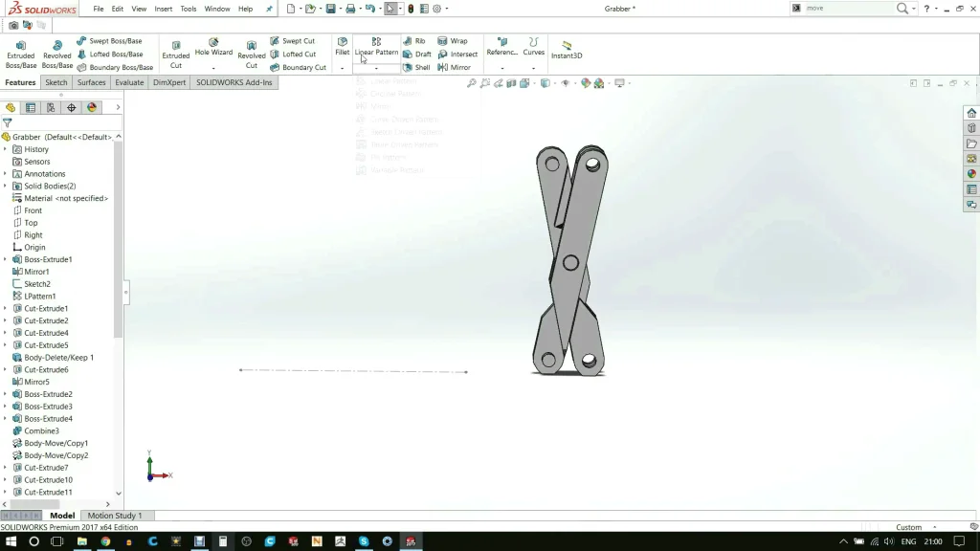The height and width of the screenshot is (551, 980).
Task: Select the Shell tool
Action: [416, 68]
